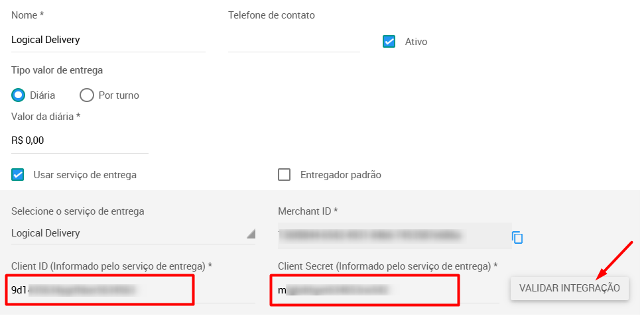Click the triangle arrow of delivery service dropdown

(x=251, y=234)
